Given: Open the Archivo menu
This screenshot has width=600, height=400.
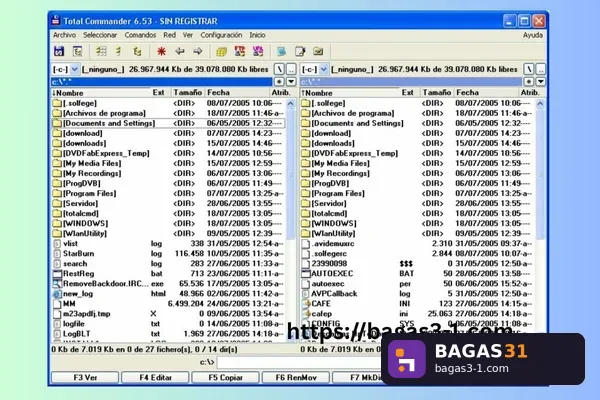Looking at the screenshot, I should [x=64, y=35].
